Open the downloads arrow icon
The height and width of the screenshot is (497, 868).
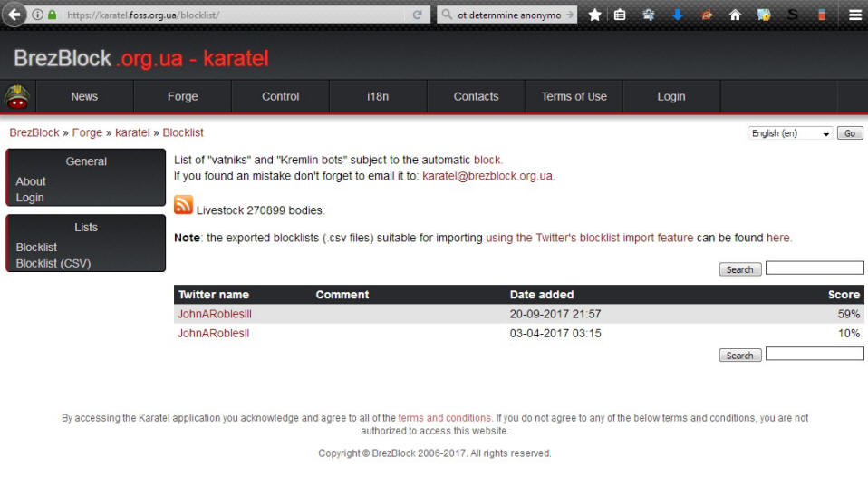tap(677, 15)
